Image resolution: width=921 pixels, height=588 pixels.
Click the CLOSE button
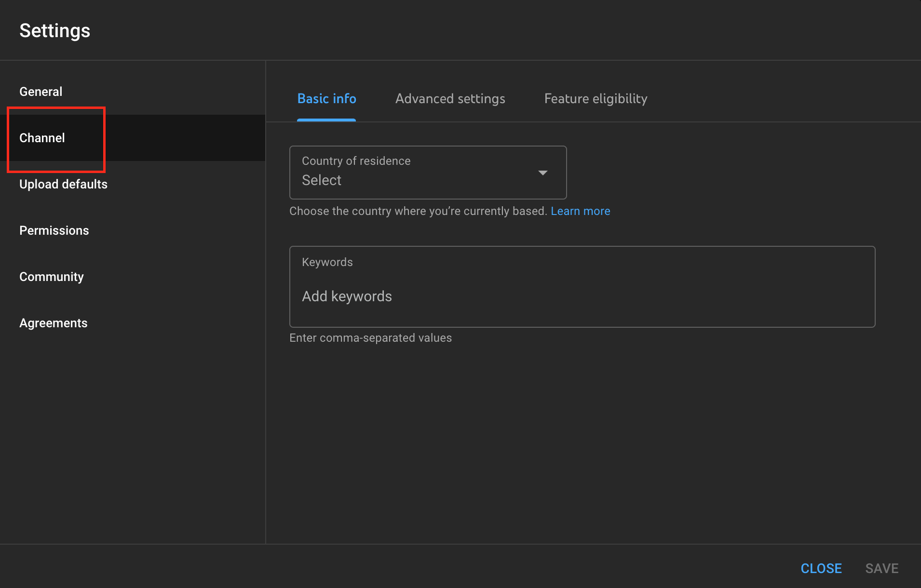tap(821, 568)
